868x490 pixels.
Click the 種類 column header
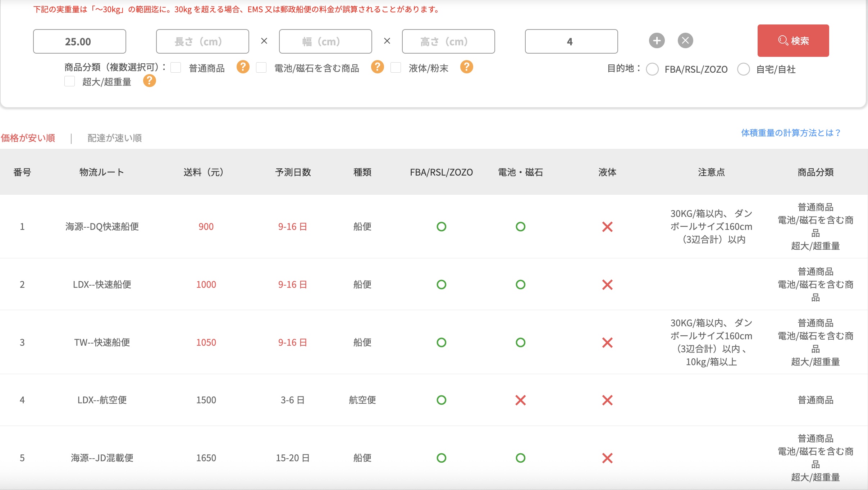[x=362, y=172]
